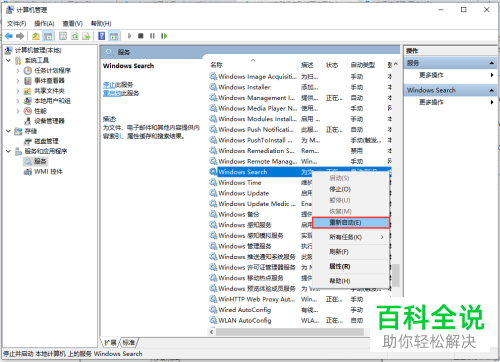Open the 操作(A) menu

click(x=44, y=23)
